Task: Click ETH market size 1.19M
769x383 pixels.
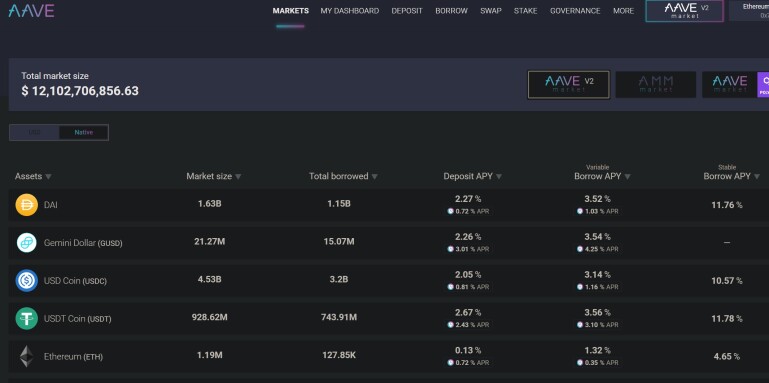Action: tap(209, 355)
